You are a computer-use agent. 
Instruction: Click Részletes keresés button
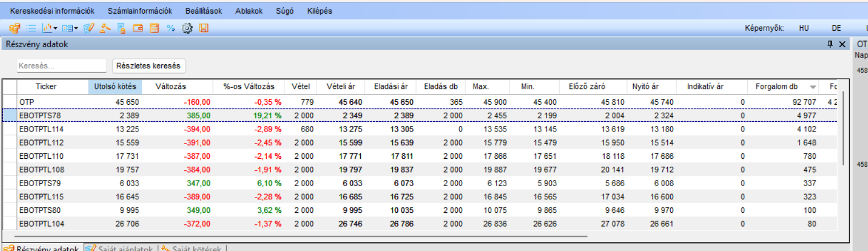(148, 65)
